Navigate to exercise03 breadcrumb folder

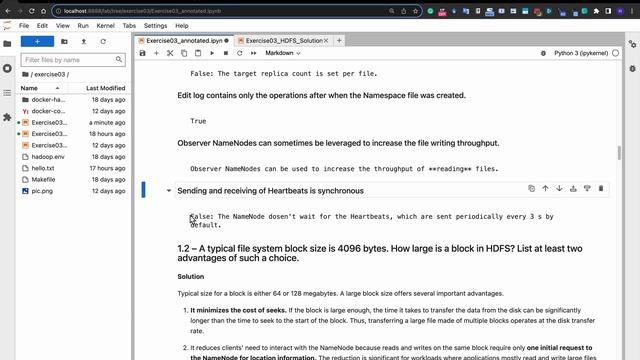tap(49, 74)
